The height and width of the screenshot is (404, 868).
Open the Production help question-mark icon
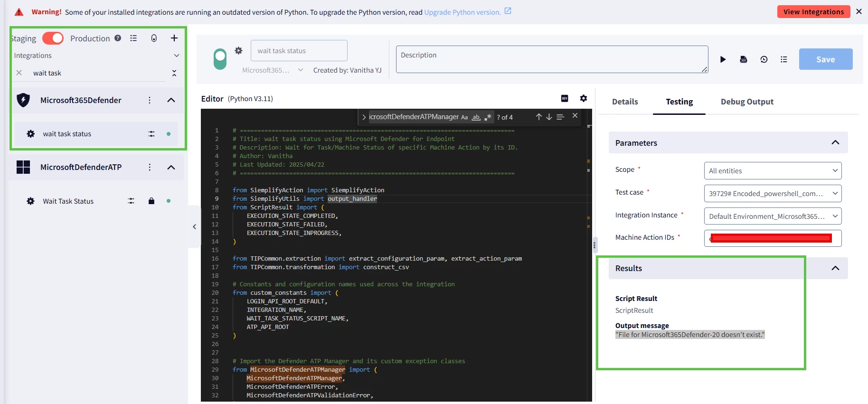point(118,38)
